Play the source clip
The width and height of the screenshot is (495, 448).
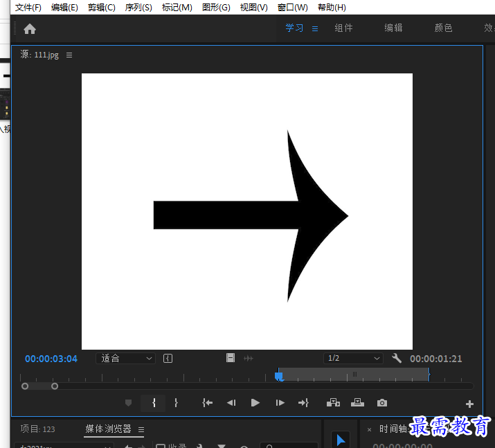click(x=255, y=403)
